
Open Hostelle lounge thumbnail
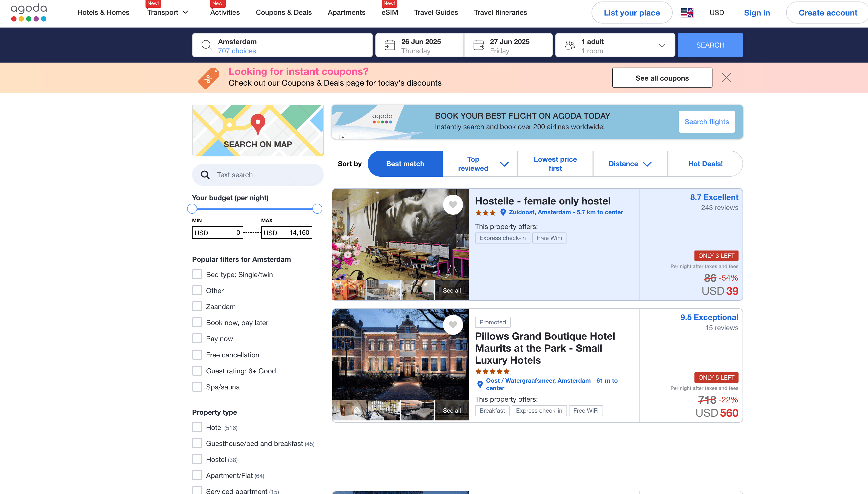pos(417,291)
